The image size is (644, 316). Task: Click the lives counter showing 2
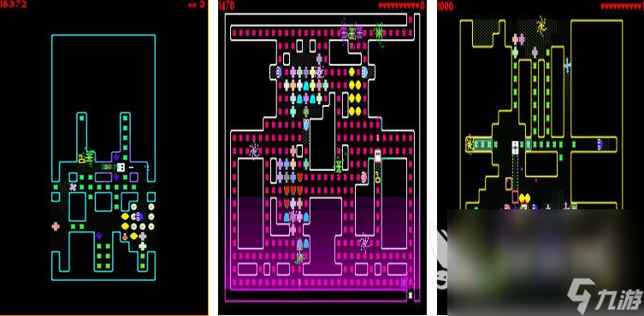(197, 5)
